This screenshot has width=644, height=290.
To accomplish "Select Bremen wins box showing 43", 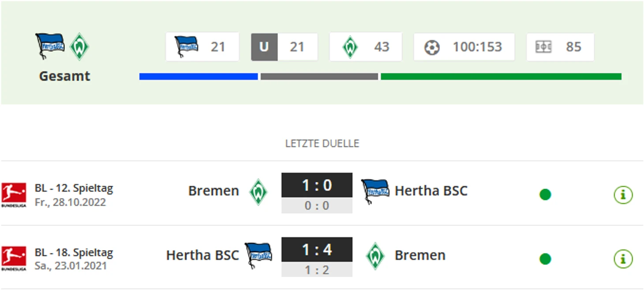I will point(365,47).
